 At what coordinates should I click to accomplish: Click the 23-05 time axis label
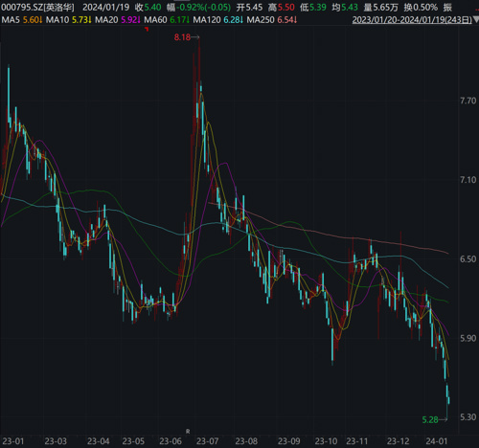tap(133, 441)
